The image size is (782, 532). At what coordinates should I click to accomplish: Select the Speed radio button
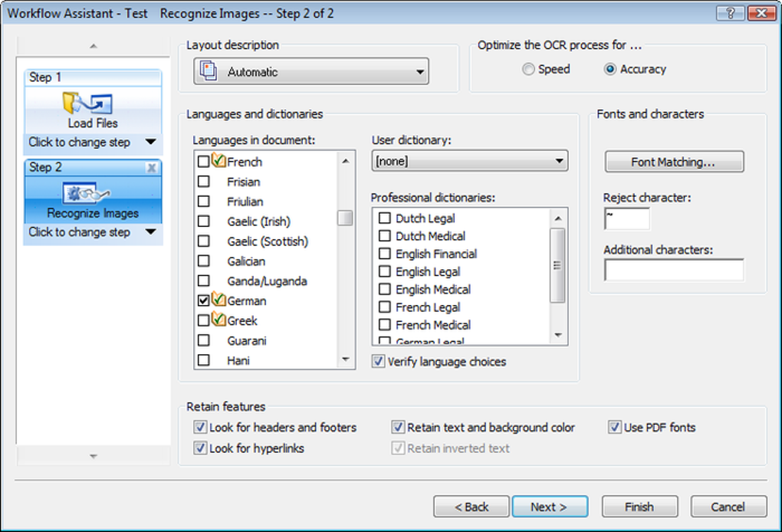tap(528, 69)
